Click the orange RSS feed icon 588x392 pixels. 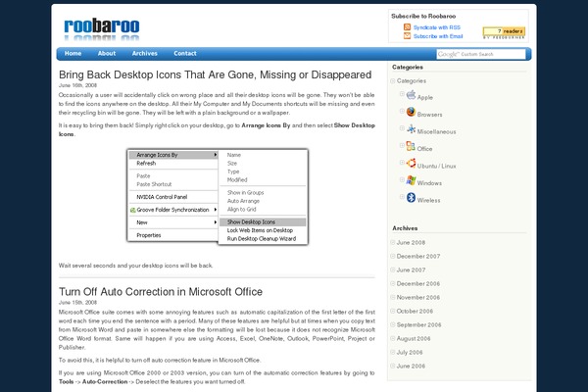click(407, 27)
